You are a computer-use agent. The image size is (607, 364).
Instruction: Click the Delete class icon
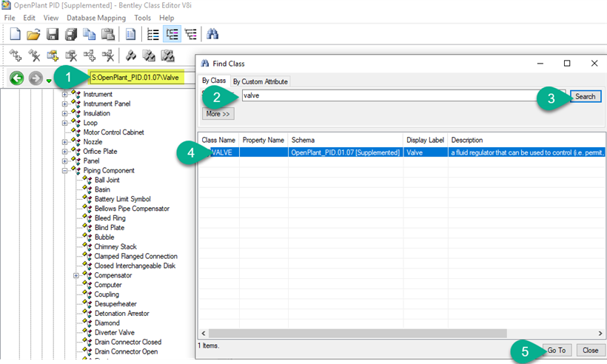34,55
